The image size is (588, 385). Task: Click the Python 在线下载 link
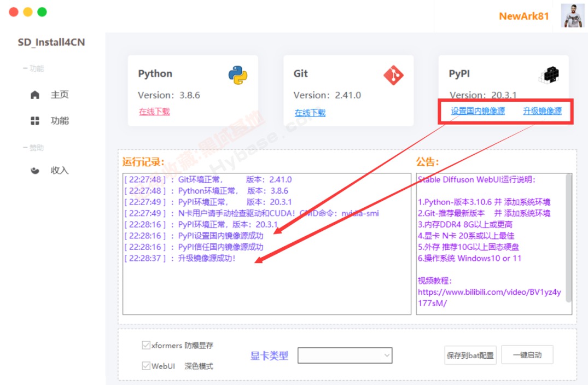[154, 112]
